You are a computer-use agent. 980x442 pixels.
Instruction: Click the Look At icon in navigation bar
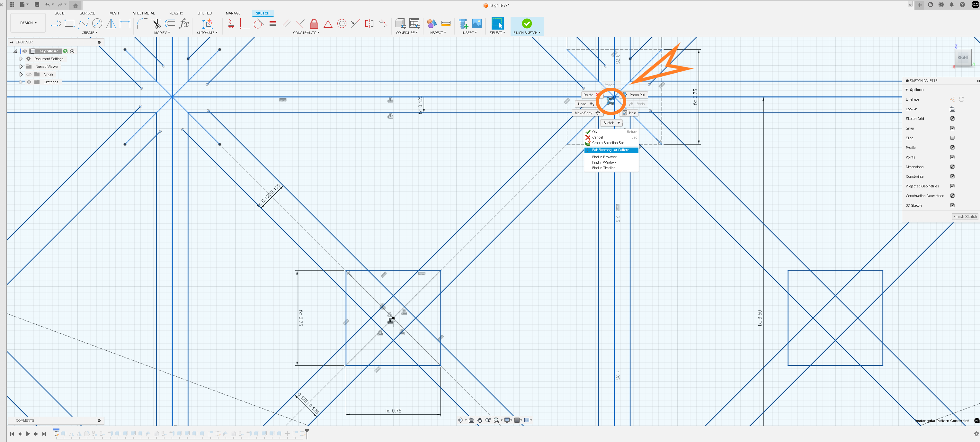pos(471,420)
